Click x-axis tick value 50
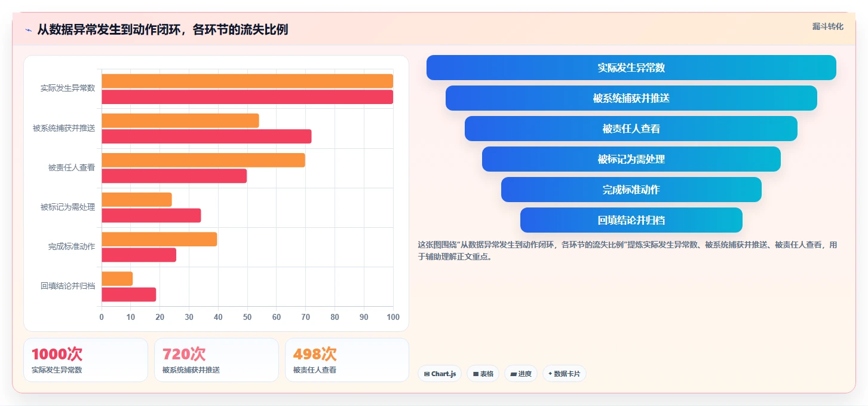The image size is (868, 406). [x=247, y=317]
